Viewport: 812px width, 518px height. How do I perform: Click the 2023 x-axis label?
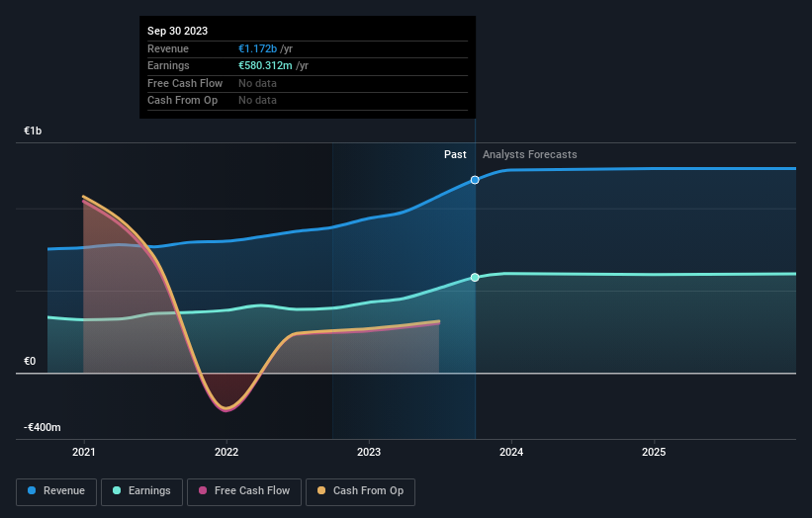(x=369, y=452)
